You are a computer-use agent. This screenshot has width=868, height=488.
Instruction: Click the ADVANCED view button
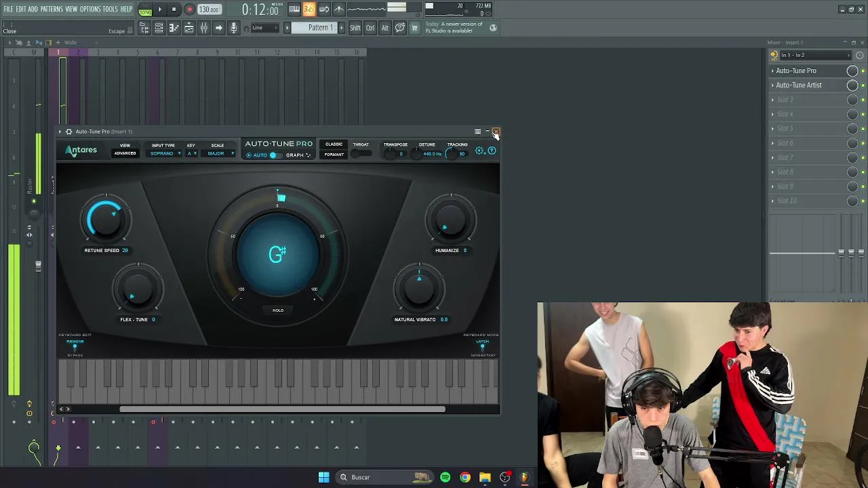pos(125,153)
